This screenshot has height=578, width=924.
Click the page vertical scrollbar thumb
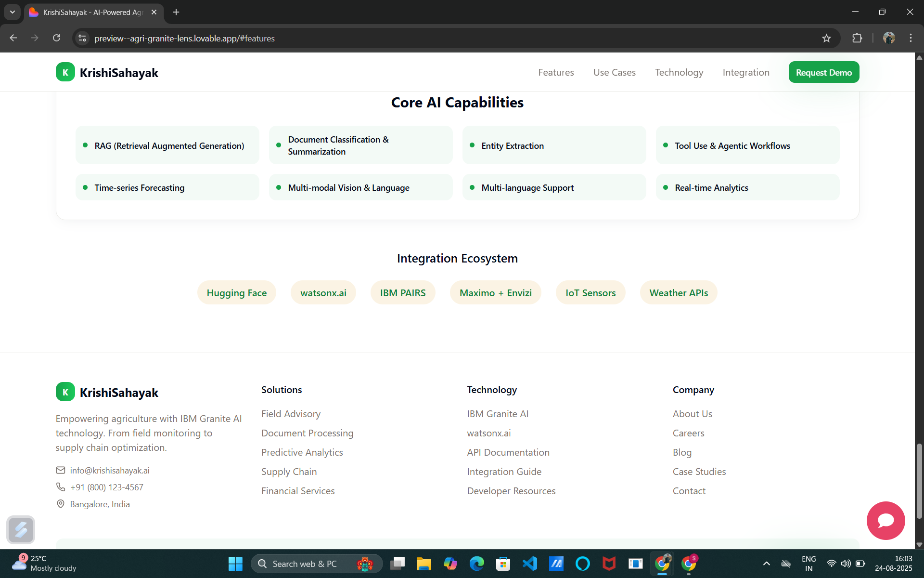[919, 482]
